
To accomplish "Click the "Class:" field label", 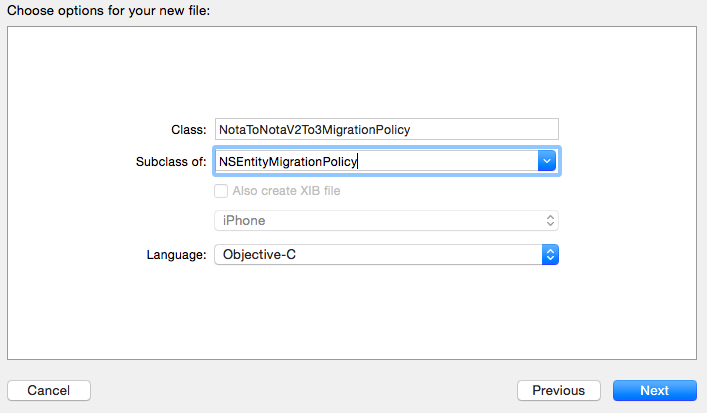I will [x=188, y=130].
